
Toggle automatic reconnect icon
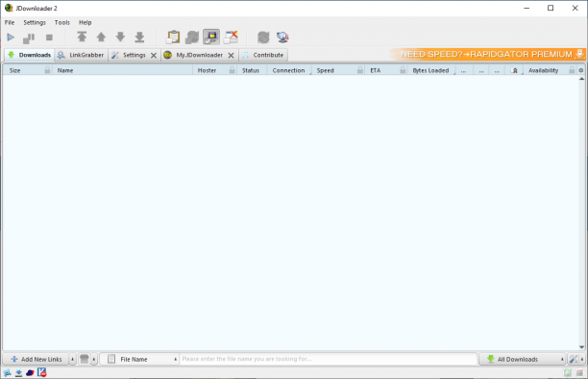[192, 37]
